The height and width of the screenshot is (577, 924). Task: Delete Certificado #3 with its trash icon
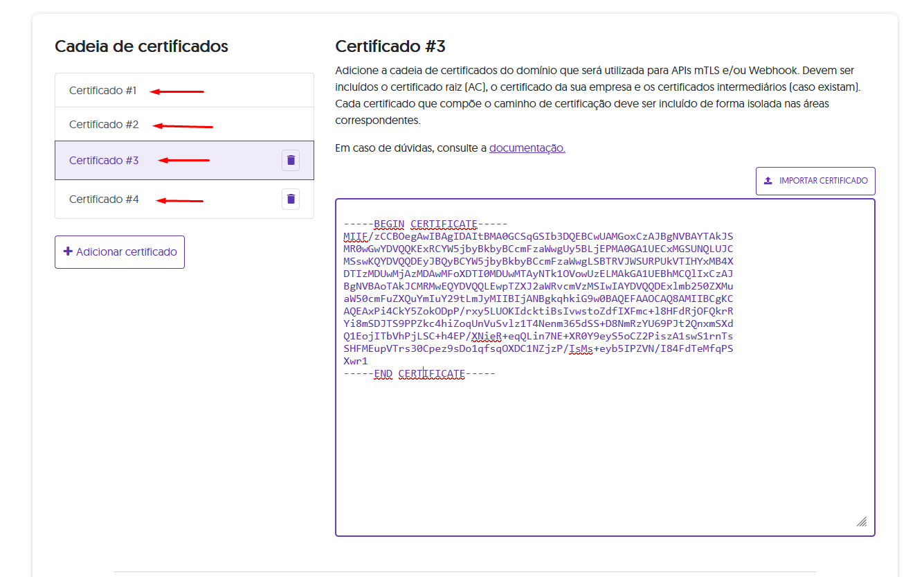[x=291, y=160]
